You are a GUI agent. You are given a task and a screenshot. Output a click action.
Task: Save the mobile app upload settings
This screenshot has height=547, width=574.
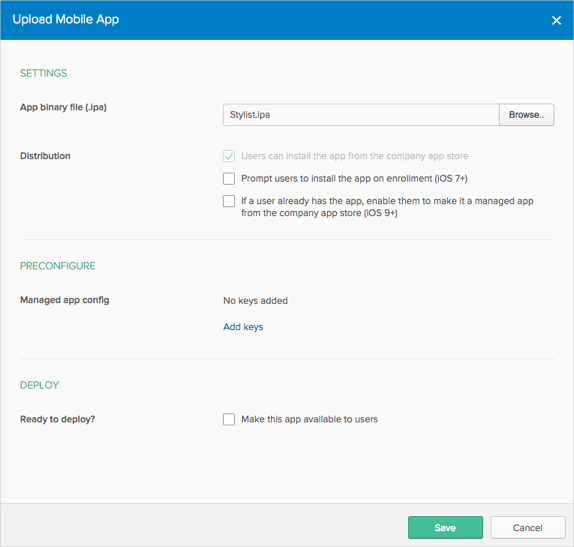(445, 528)
